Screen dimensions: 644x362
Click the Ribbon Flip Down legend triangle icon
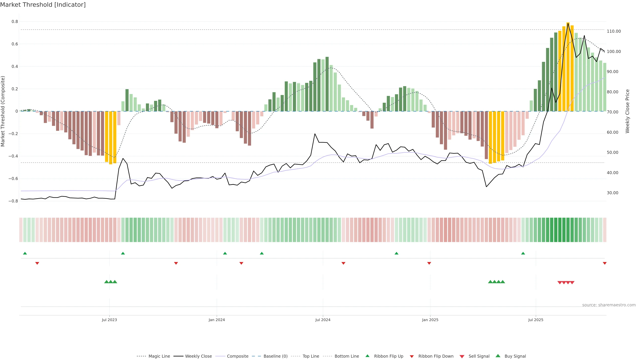click(412, 356)
